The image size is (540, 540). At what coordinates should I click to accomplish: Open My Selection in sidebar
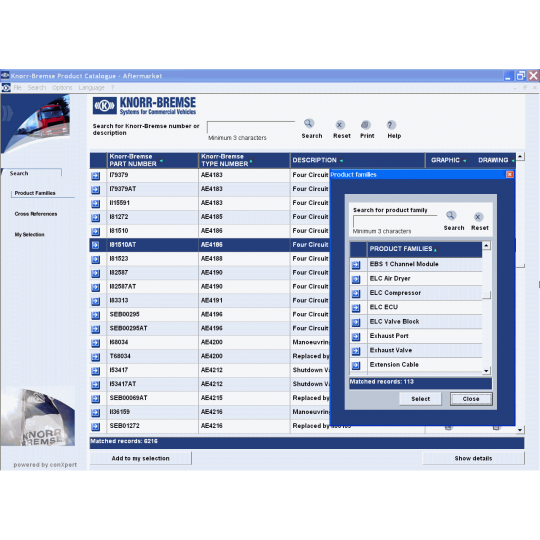pos(30,235)
